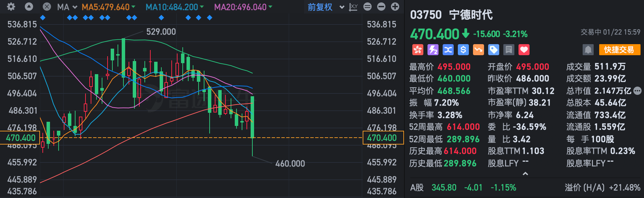Click the 每手 100股 value
Screen dimensions: 644x198
point(602,139)
